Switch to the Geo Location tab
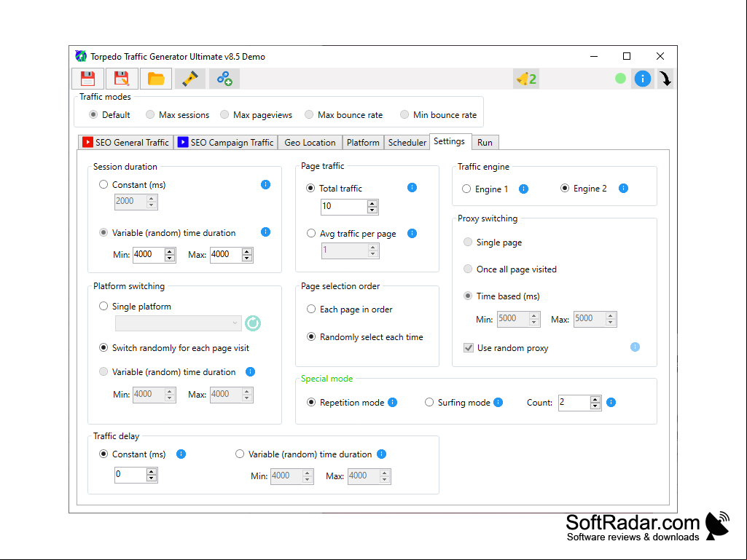The height and width of the screenshot is (560, 747). (310, 143)
